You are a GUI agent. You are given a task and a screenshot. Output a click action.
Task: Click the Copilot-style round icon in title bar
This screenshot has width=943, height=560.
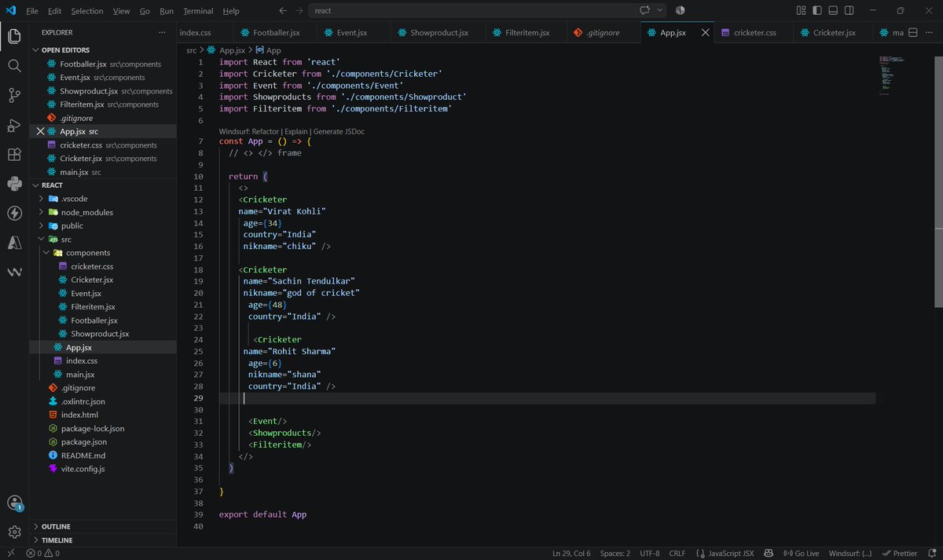coord(680,10)
